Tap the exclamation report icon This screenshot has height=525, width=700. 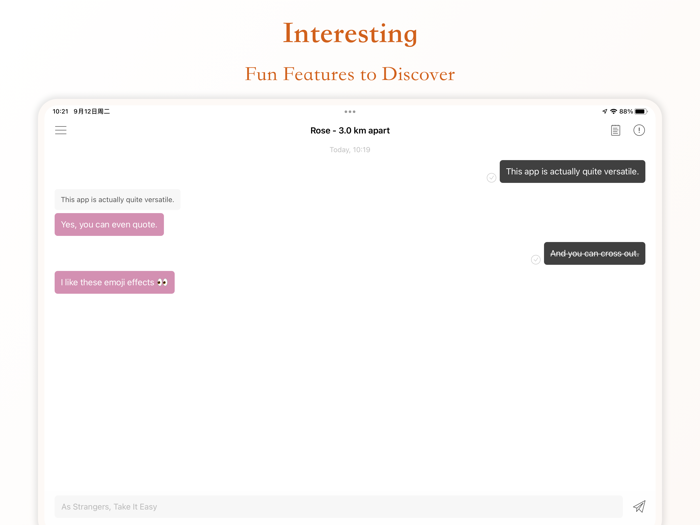click(x=639, y=130)
